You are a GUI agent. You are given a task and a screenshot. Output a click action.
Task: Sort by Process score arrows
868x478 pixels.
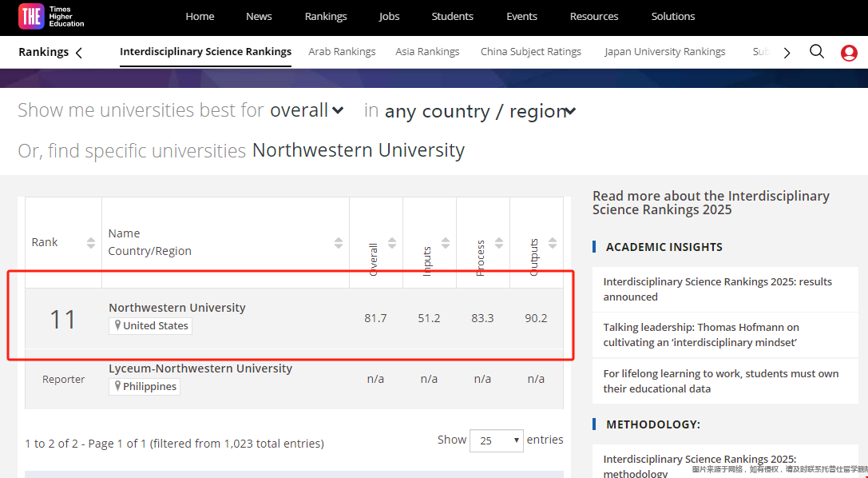click(499, 243)
